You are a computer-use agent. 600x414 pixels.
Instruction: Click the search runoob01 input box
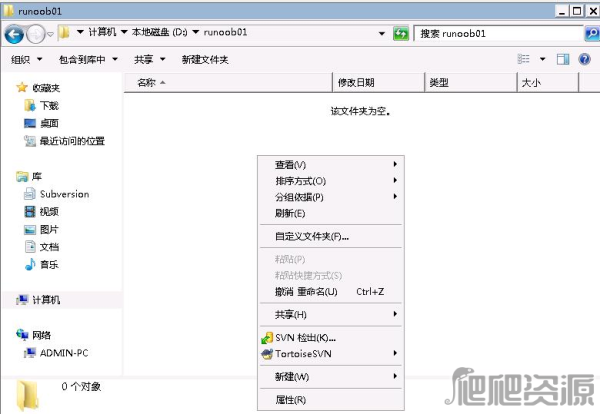pos(498,34)
